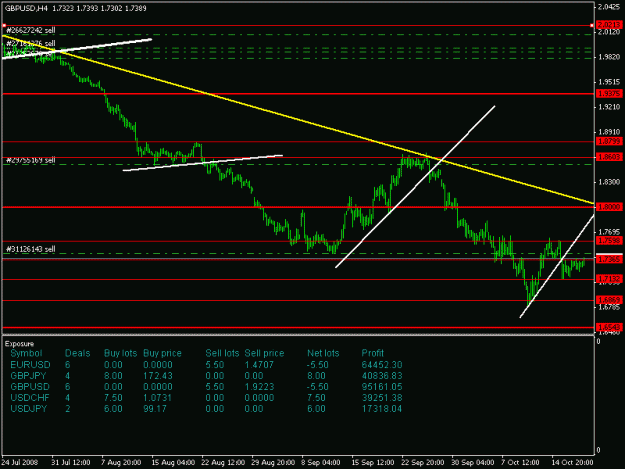
Task: Click the sell price 1.9223 cell
Action: tap(259, 387)
